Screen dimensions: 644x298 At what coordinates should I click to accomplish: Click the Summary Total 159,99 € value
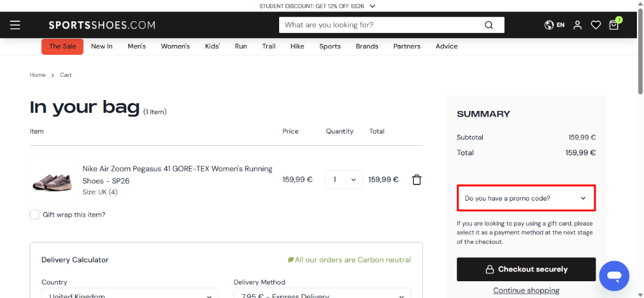(580, 153)
